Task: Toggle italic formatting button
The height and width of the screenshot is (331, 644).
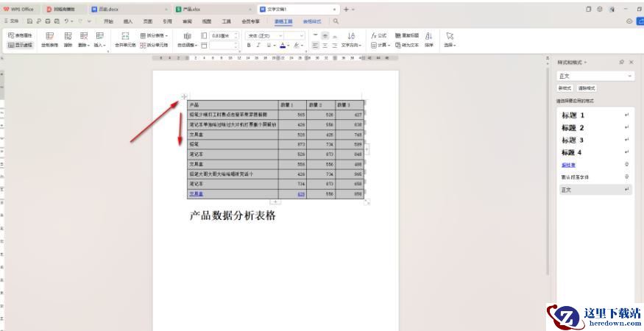Action: [259, 45]
